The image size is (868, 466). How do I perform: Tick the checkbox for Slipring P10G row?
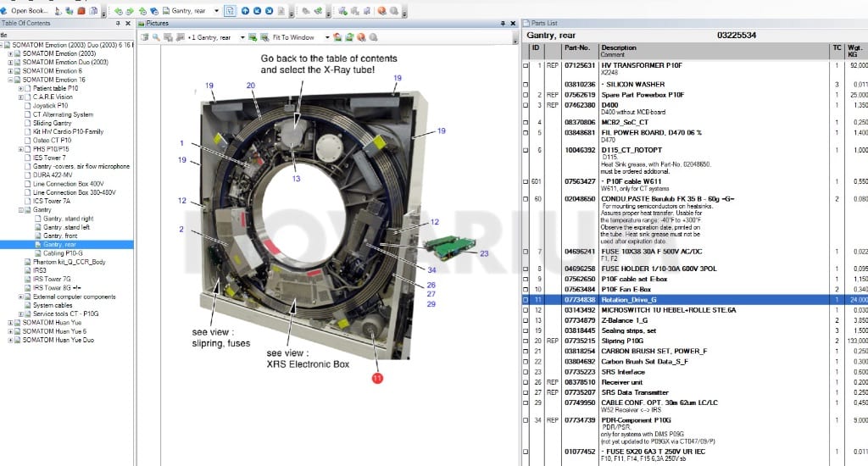click(526, 341)
